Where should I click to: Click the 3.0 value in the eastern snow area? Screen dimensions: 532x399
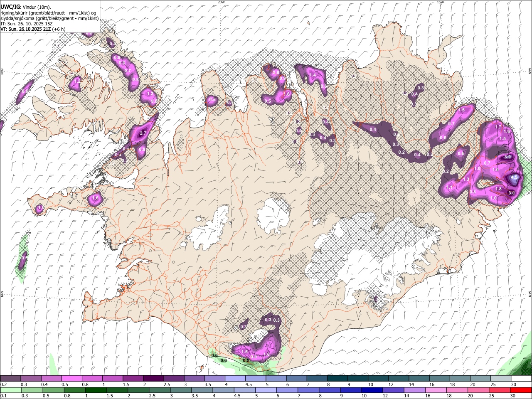pos(512,193)
